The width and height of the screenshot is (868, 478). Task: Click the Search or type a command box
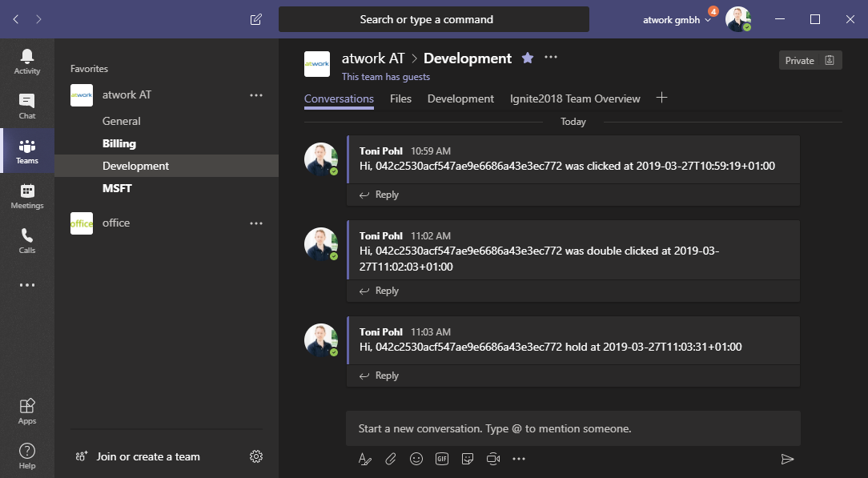[433, 19]
